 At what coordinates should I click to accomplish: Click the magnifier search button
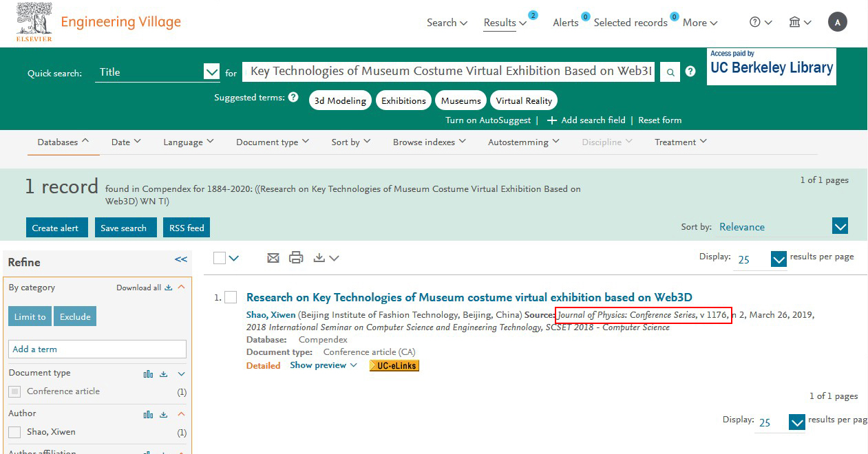[x=670, y=72]
